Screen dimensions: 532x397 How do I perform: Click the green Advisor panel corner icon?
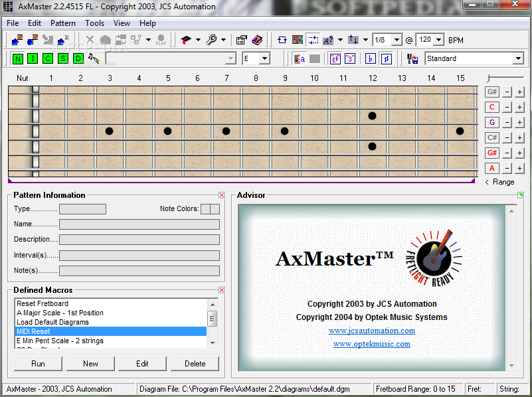[x=521, y=195]
